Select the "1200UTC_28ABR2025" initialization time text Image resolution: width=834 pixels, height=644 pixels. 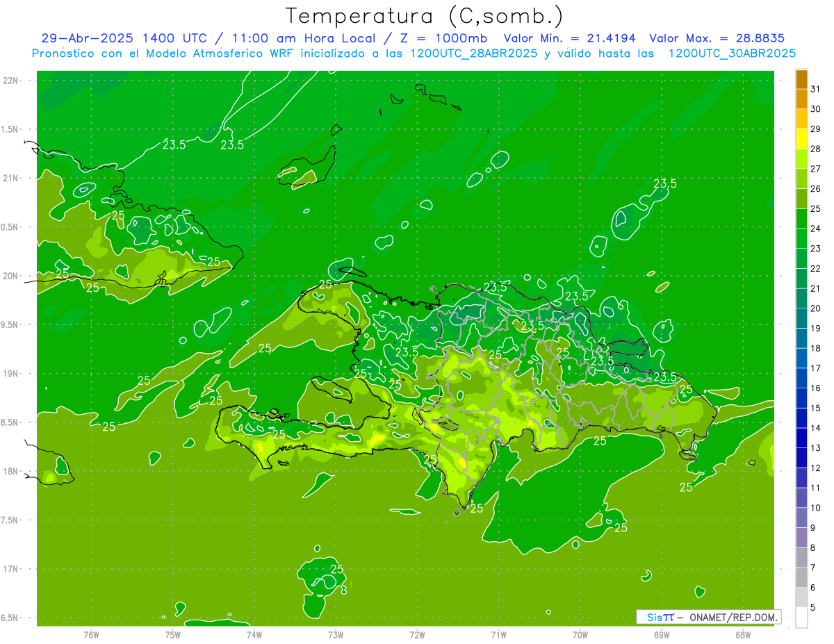point(474,53)
